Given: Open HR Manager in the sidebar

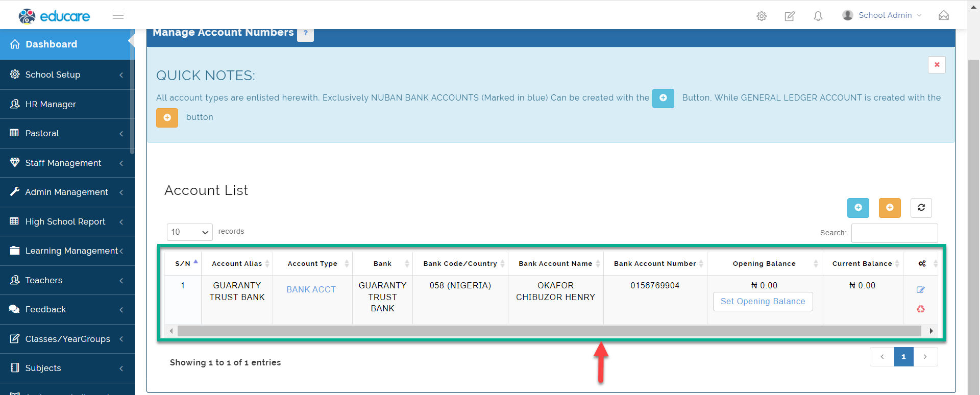Looking at the screenshot, I should [67, 104].
